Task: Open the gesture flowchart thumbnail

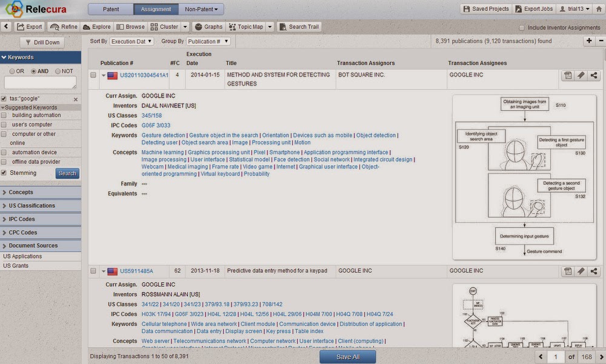Action: click(x=524, y=177)
